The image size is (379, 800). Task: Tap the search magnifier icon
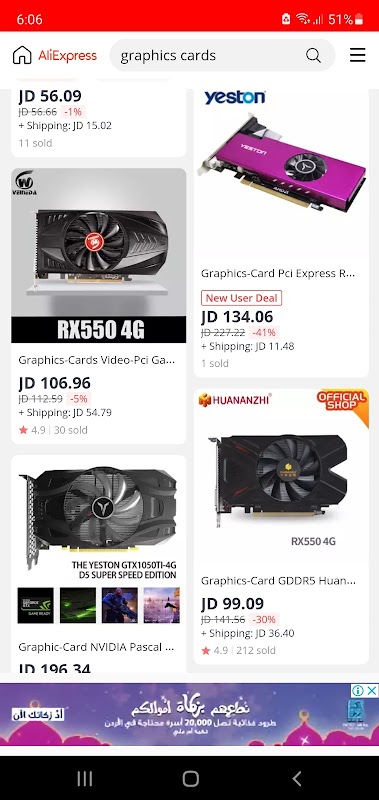pyautogui.click(x=313, y=55)
